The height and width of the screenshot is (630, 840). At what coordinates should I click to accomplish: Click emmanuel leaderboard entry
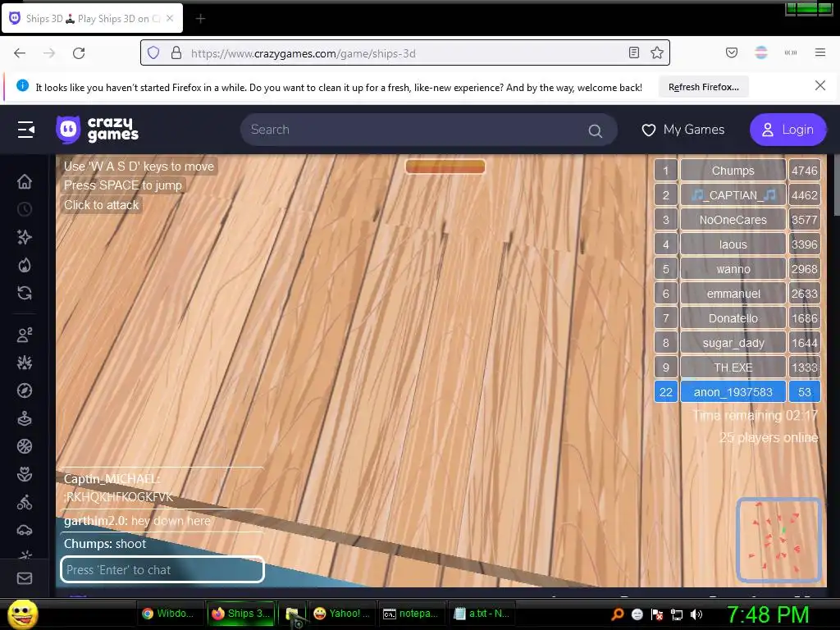(x=733, y=294)
